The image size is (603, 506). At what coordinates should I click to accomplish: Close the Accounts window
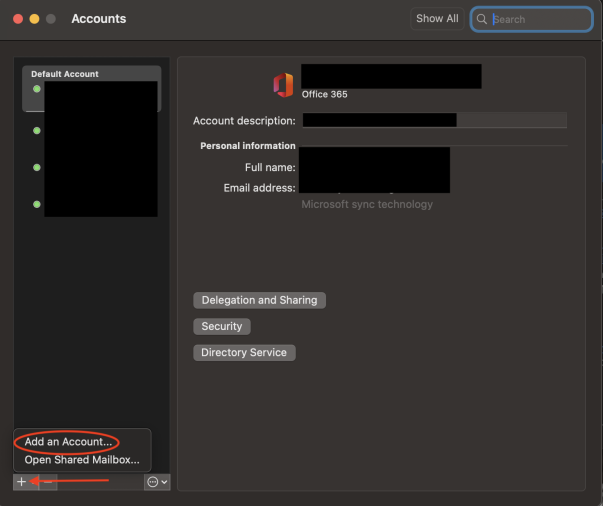click(18, 19)
